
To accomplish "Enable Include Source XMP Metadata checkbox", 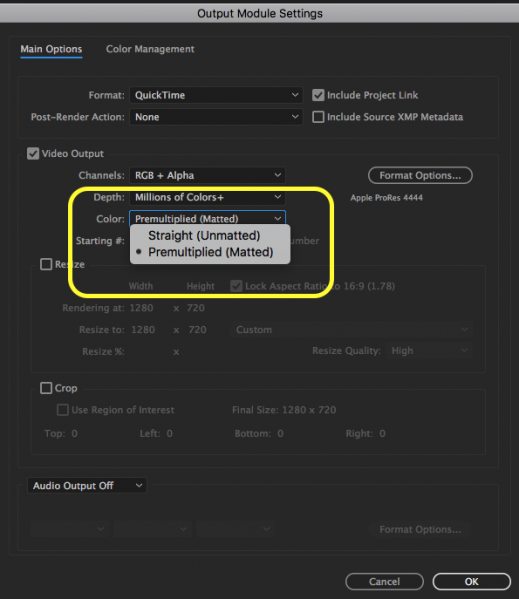I will tap(318, 117).
